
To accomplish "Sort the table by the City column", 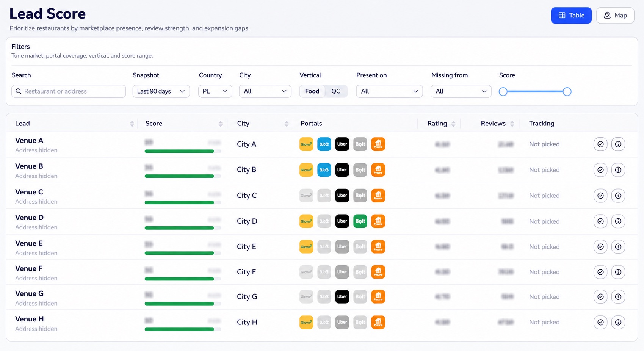I will [287, 124].
